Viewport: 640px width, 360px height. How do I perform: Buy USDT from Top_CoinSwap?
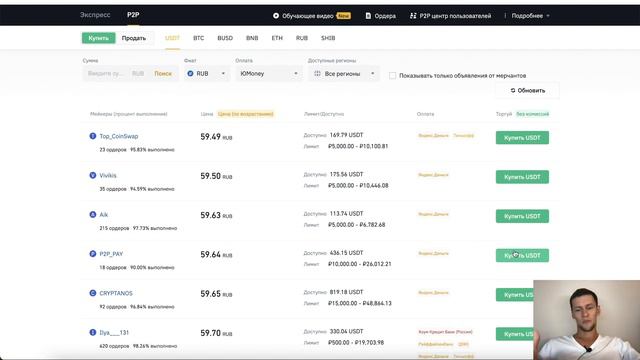[522, 138]
